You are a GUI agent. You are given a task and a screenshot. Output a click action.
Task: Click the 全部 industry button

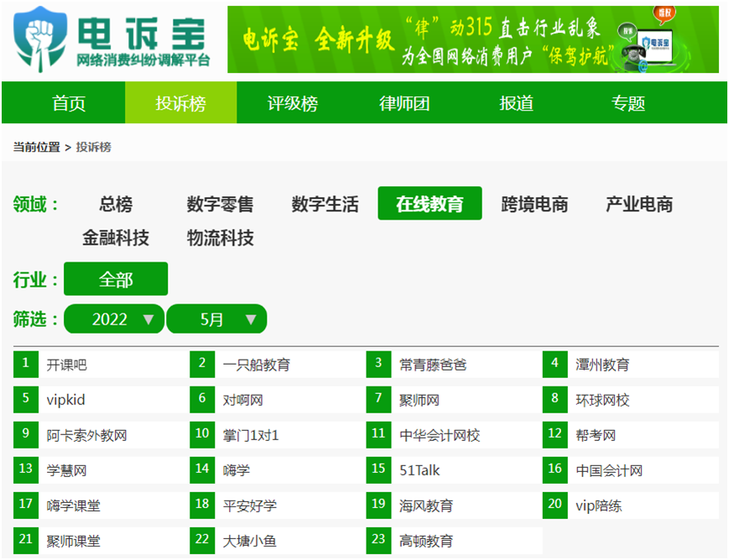[116, 279]
